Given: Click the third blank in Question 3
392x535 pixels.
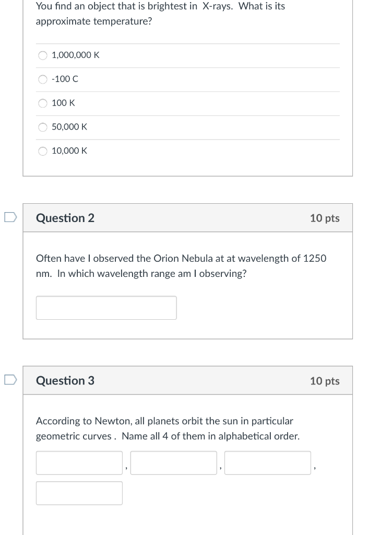Looking at the screenshot, I should pos(268,463).
